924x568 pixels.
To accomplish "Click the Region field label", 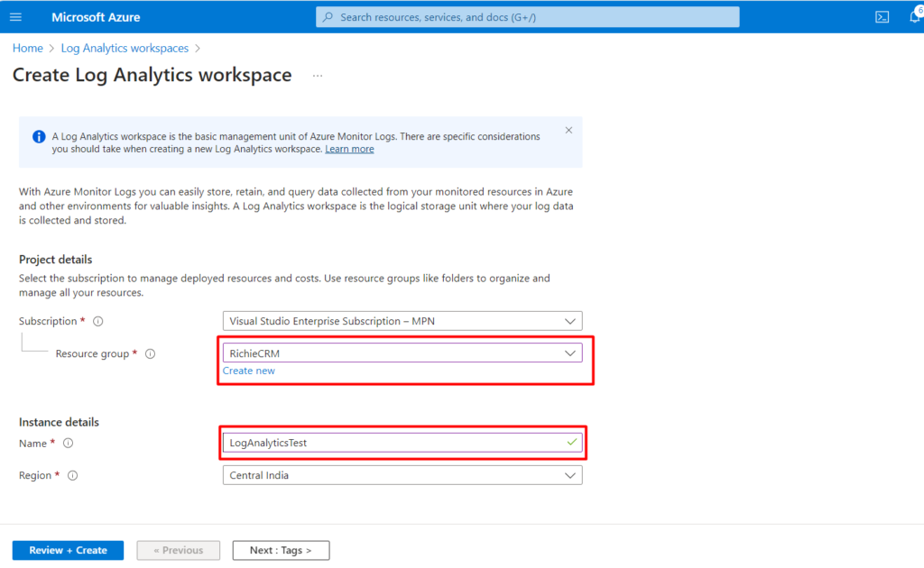I will 35,476.
